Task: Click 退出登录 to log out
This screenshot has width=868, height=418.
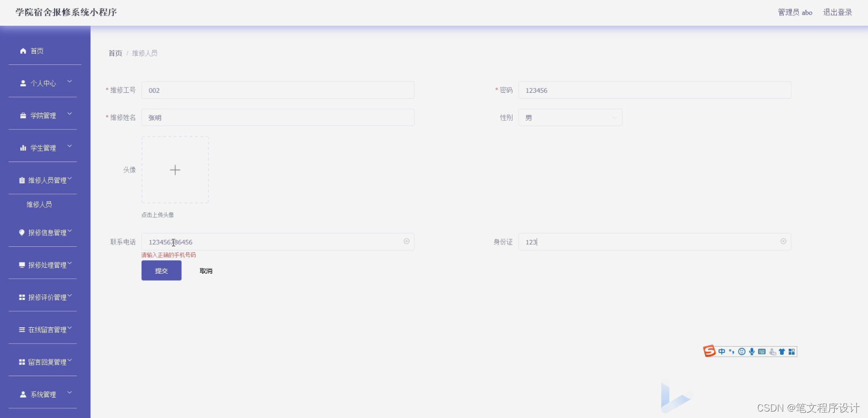Action: click(x=837, y=12)
